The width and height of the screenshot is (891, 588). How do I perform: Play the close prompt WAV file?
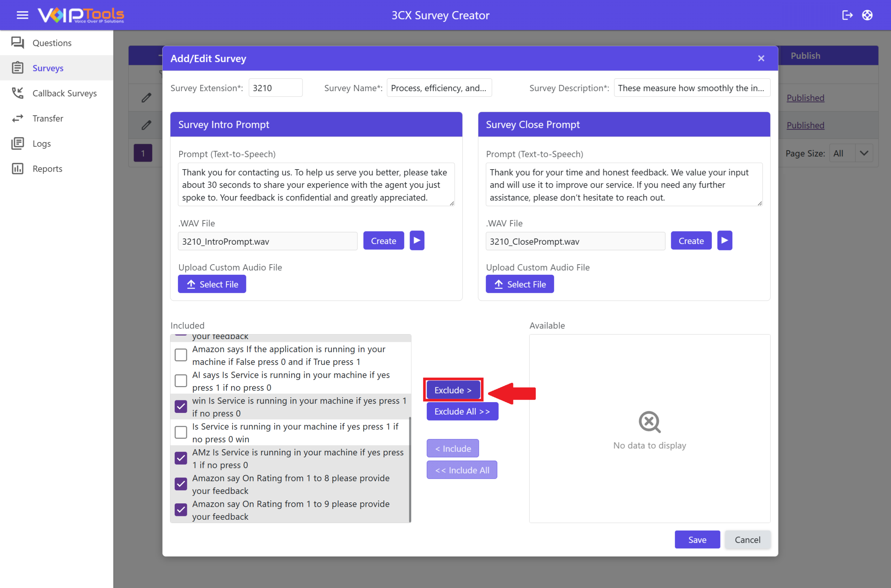coord(725,240)
